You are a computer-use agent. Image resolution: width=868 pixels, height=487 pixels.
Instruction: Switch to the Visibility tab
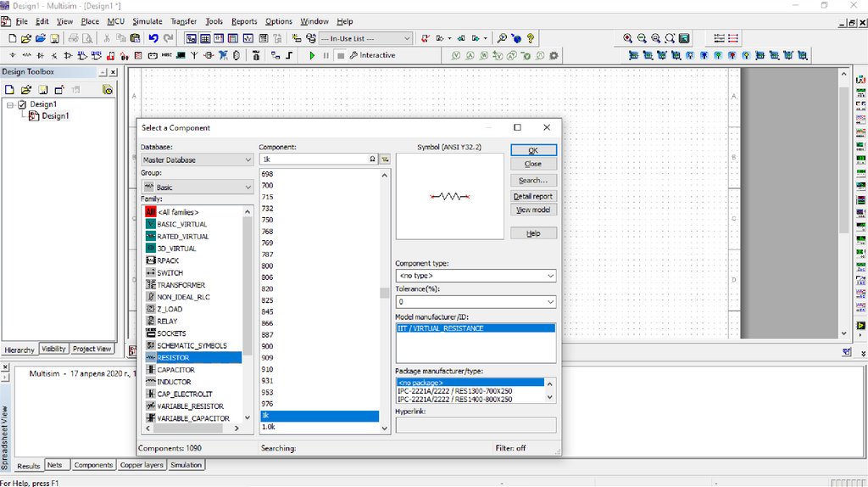(x=53, y=349)
